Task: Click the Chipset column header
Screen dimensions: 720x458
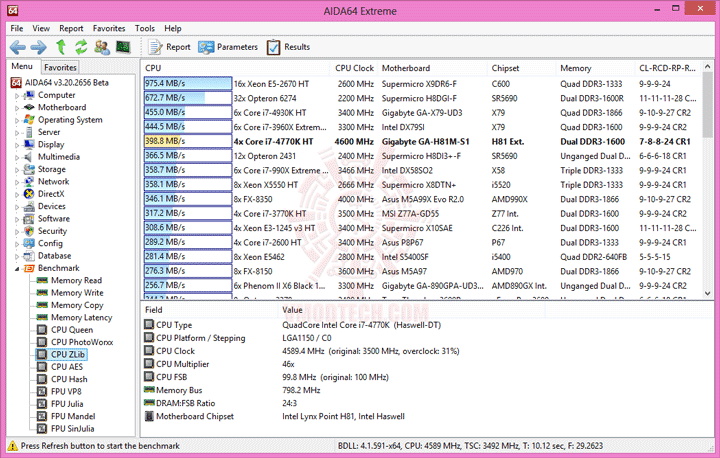Action: tap(521, 68)
